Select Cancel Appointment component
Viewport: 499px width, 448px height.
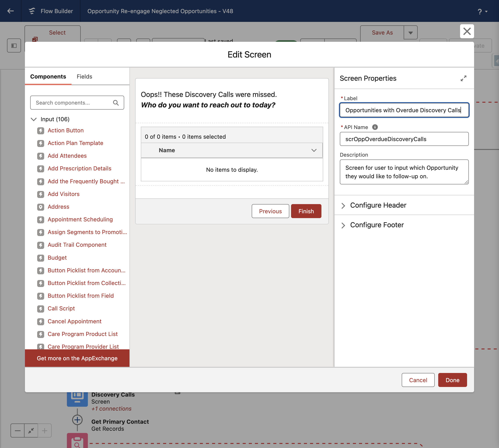tap(74, 321)
